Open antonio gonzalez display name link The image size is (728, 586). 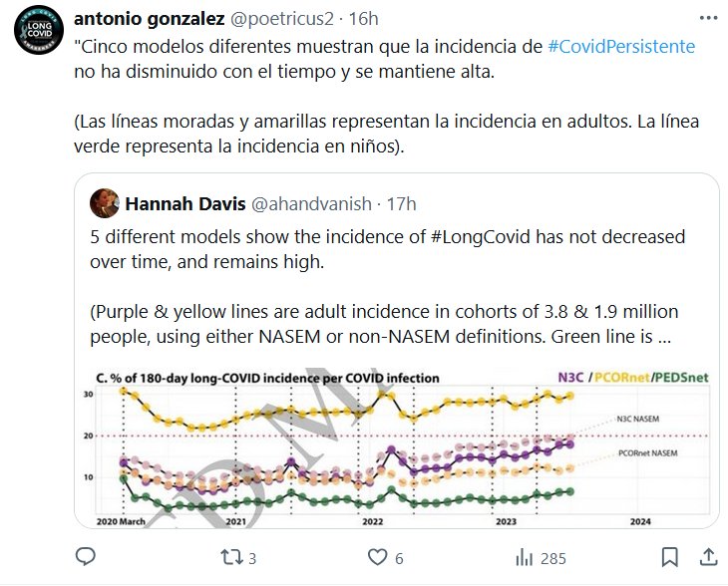[164, 20]
